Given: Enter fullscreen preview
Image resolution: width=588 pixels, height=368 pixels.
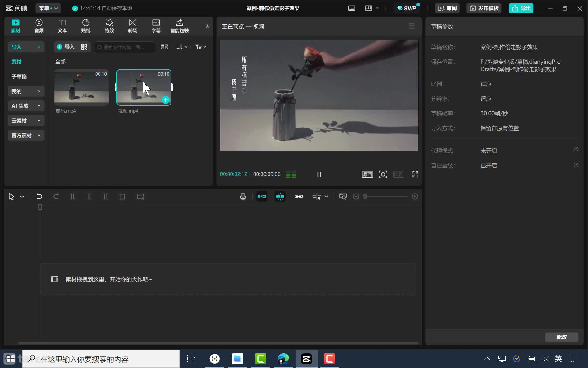Looking at the screenshot, I should click(415, 174).
